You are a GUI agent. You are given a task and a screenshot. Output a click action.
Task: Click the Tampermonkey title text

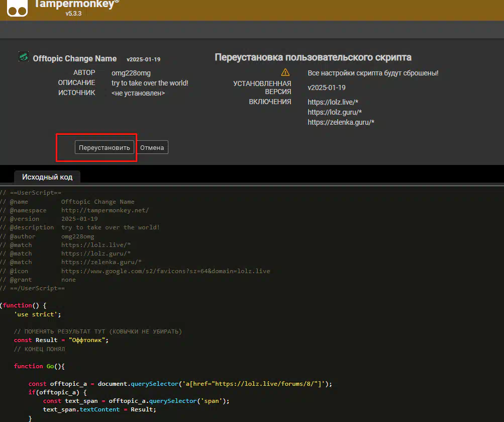tap(77, 4)
